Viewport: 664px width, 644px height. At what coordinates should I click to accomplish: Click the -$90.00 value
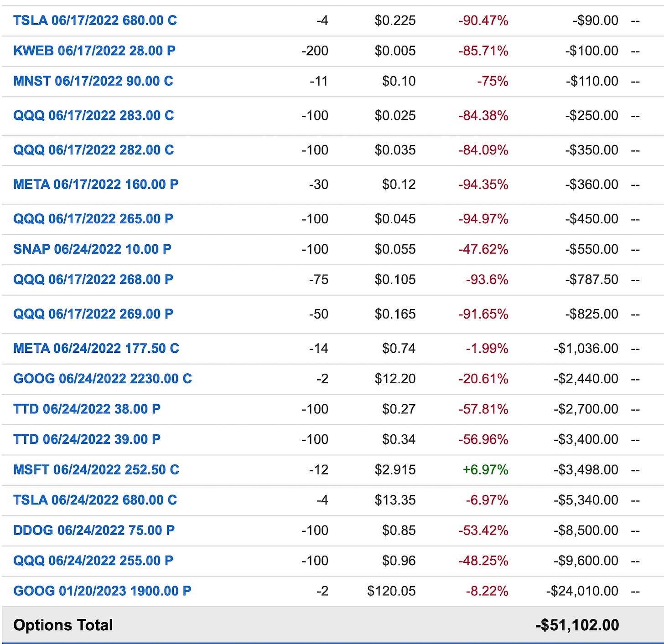point(596,21)
